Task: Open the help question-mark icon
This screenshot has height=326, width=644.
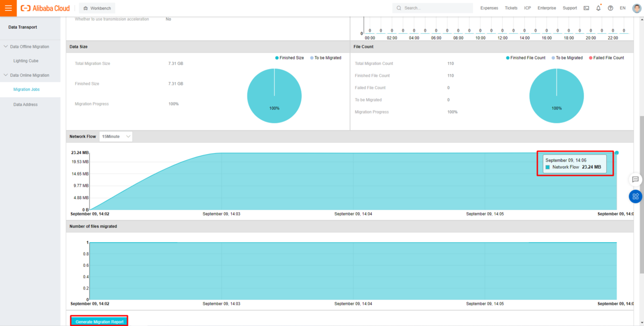Action: 610,8
